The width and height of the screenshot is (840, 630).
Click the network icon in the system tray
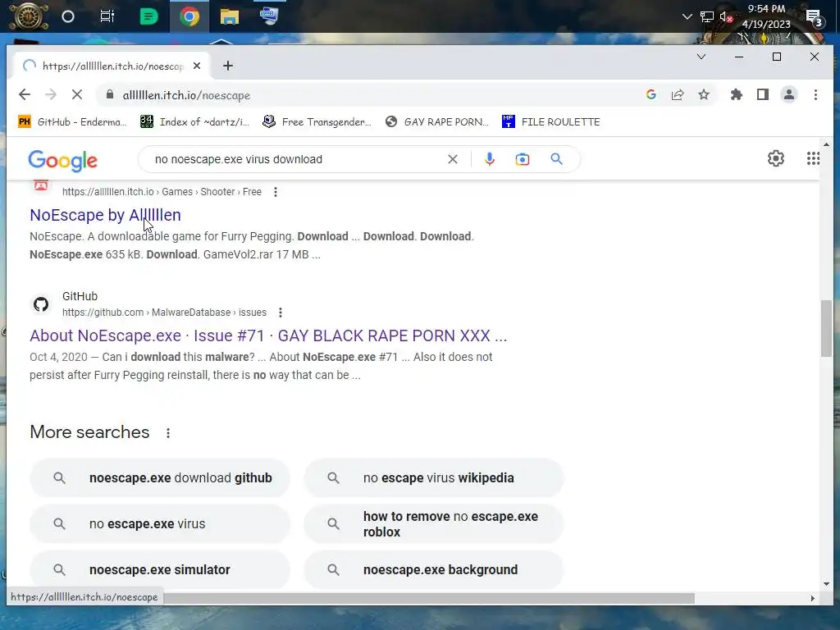[706, 16]
